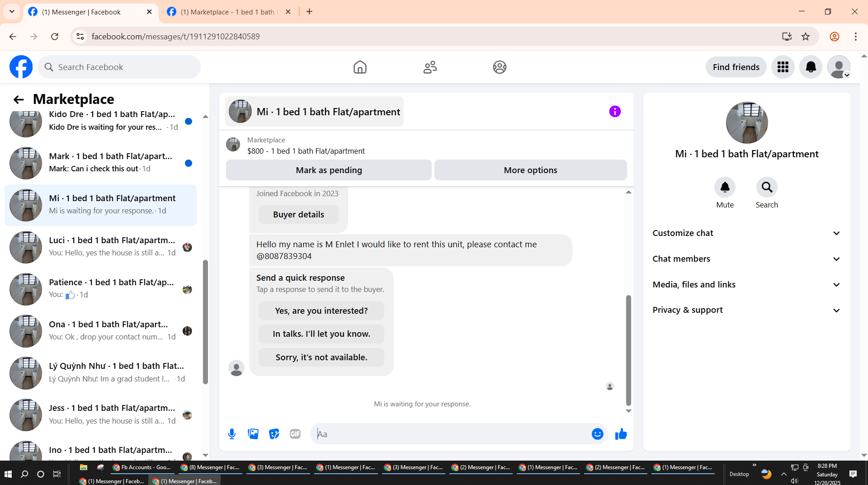Screen dimensions: 868x485
Task: Open Fb Accounts - Goo... taskbar window
Action: pyautogui.click(x=142, y=467)
